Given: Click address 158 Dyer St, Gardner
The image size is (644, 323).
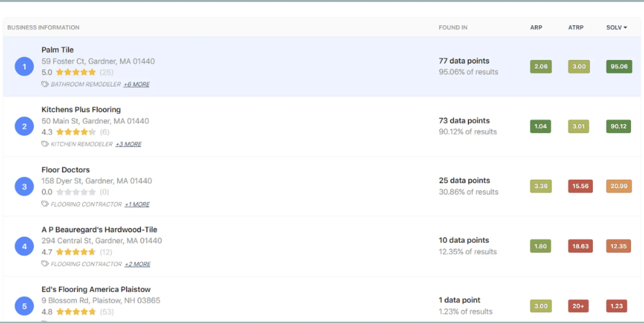Looking at the screenshot, I should point(97,181).
